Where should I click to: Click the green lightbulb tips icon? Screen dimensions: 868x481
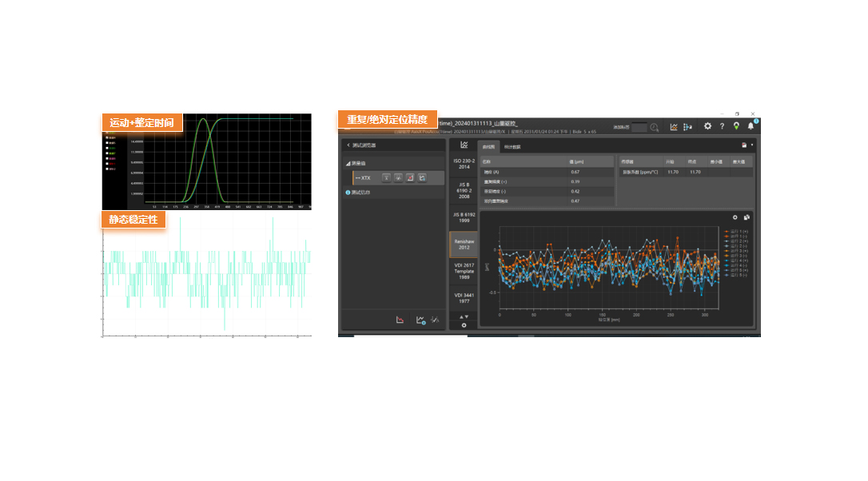coord(736,126)
